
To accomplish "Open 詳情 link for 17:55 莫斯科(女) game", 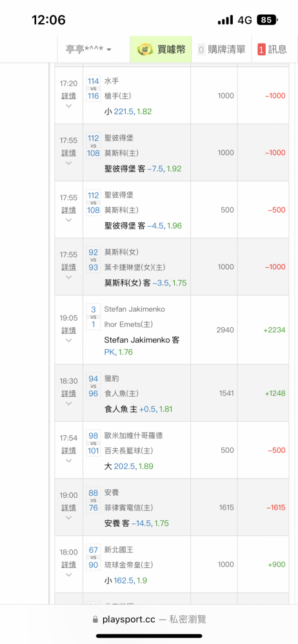I will [x=69, y=267].
